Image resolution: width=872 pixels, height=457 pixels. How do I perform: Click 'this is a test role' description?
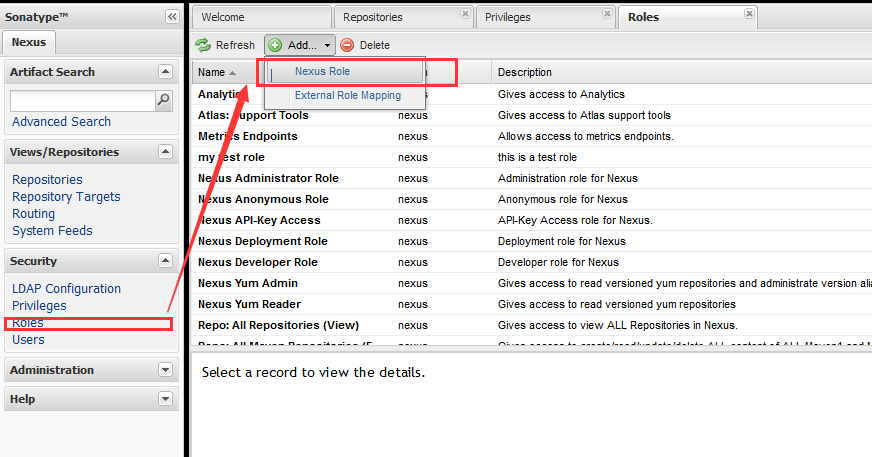pos(537,157)
